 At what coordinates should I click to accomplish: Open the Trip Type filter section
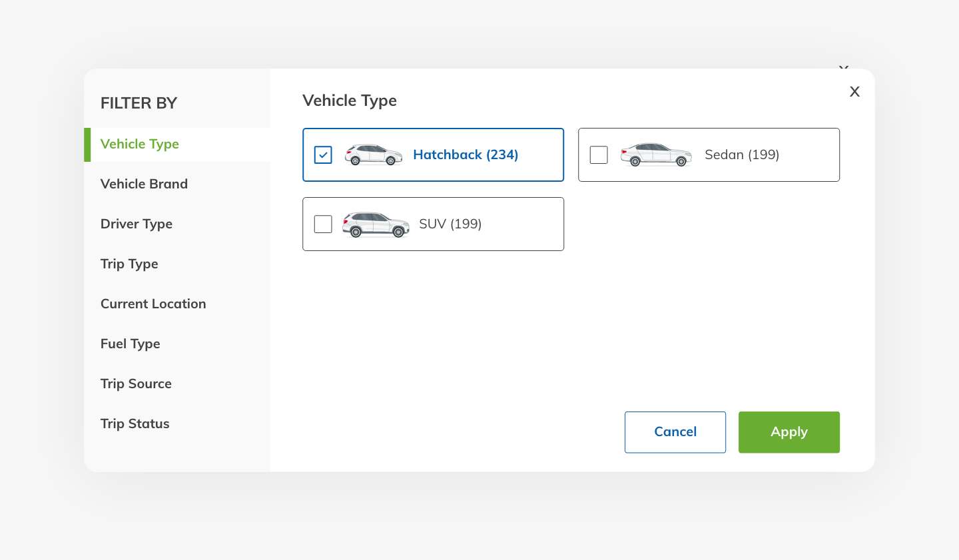(x=129, y=264)
